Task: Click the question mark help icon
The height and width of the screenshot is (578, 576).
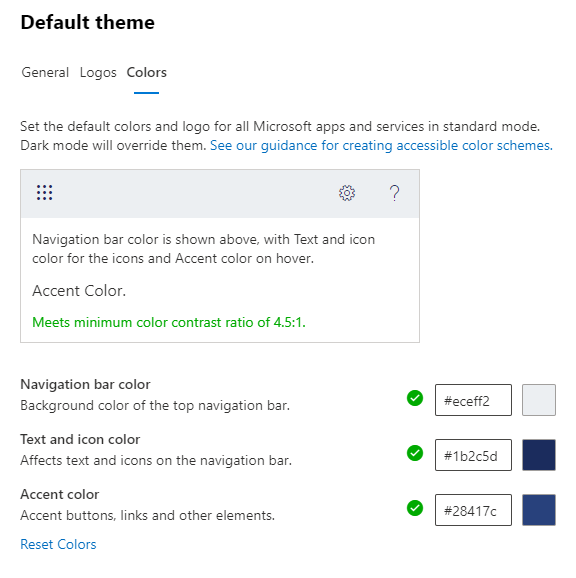Action: tap(394, 193)
